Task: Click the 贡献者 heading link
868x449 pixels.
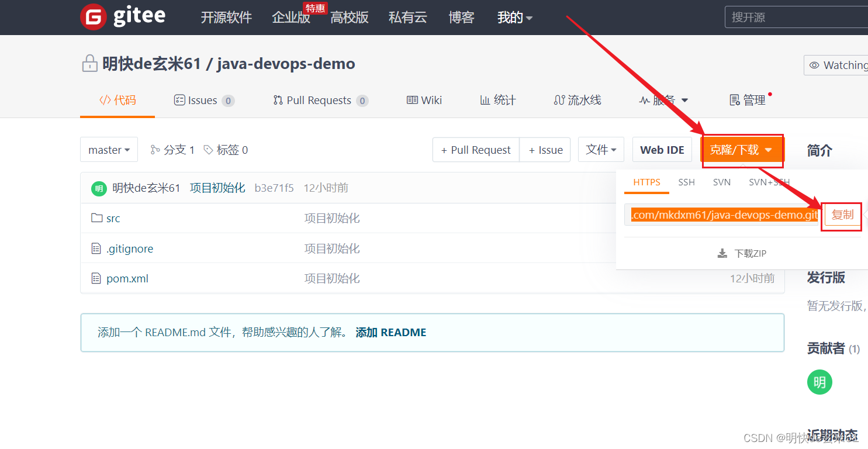Action: (826, 348)
